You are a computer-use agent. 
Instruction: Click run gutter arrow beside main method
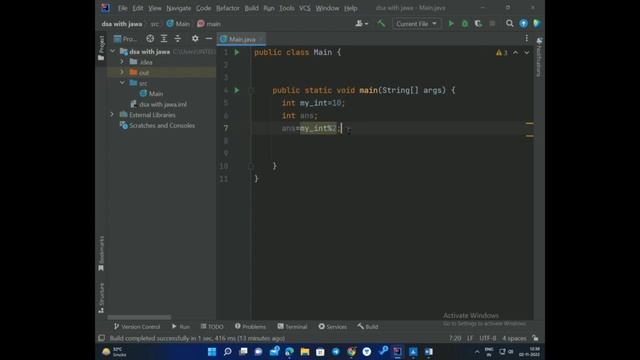[237, 90]
